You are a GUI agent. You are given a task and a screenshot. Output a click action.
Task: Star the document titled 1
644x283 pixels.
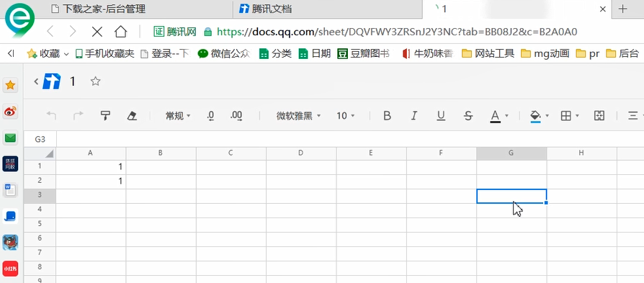(95, 81)
